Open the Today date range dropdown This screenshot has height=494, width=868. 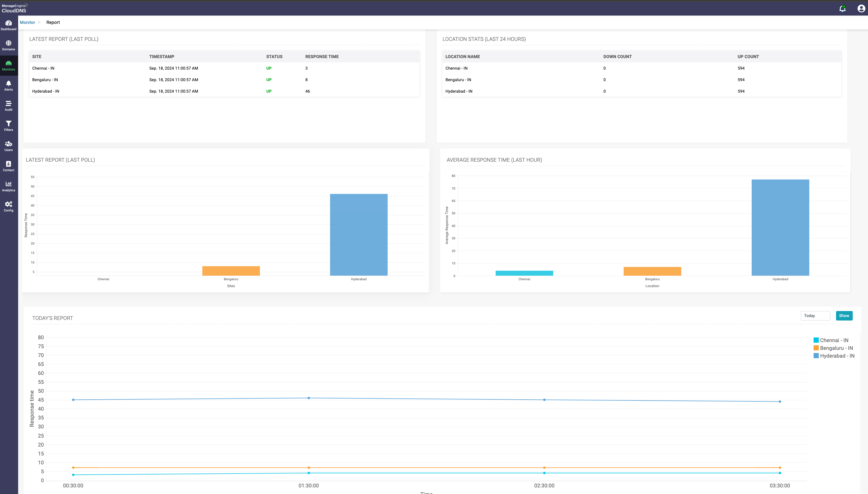tap(815, 316)
